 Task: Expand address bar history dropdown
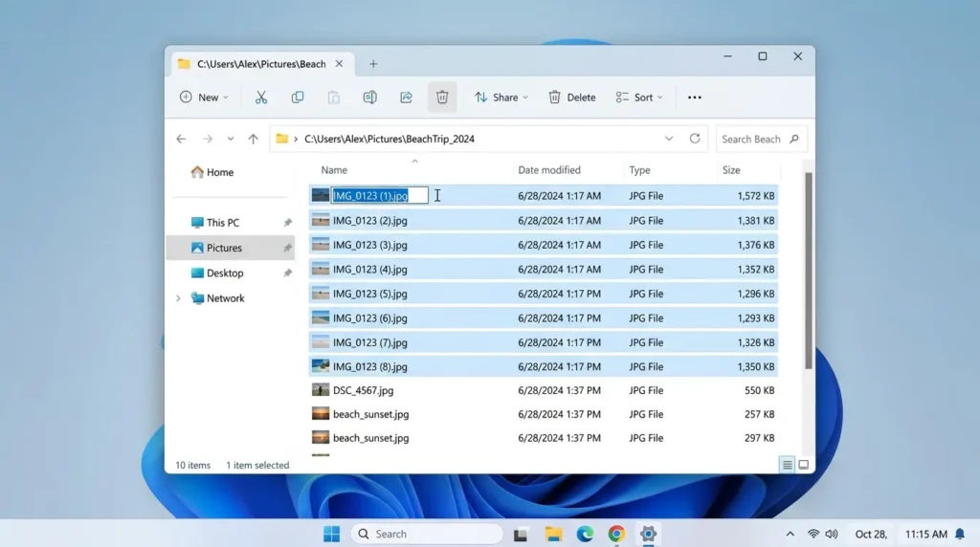(669, 139)
